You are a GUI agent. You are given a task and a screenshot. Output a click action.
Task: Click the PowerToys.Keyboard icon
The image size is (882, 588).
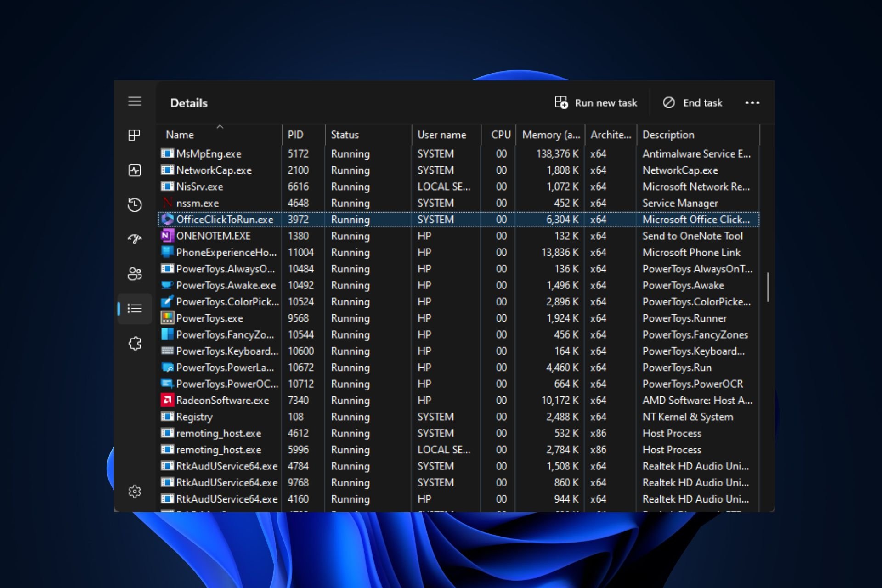(167, 351)
